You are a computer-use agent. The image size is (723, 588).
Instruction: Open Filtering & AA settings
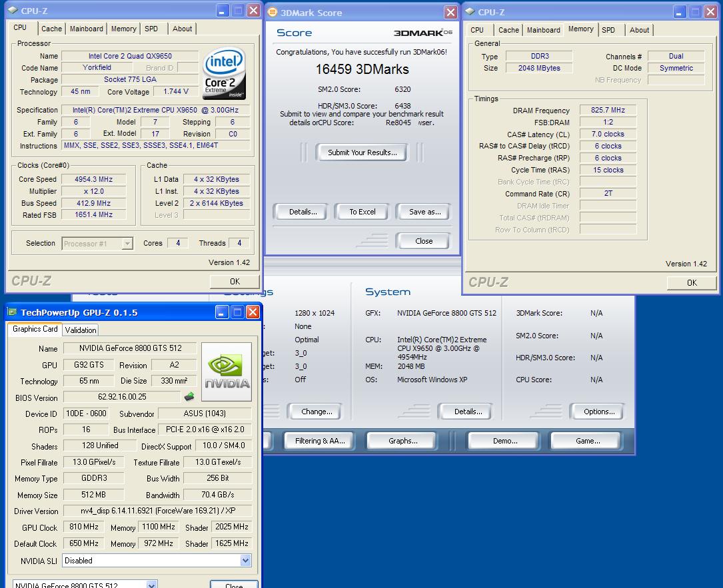tap(320, 441)
